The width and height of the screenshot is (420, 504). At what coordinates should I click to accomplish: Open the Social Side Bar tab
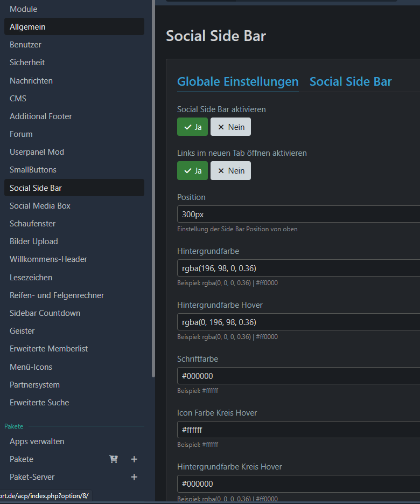[351, 82]
